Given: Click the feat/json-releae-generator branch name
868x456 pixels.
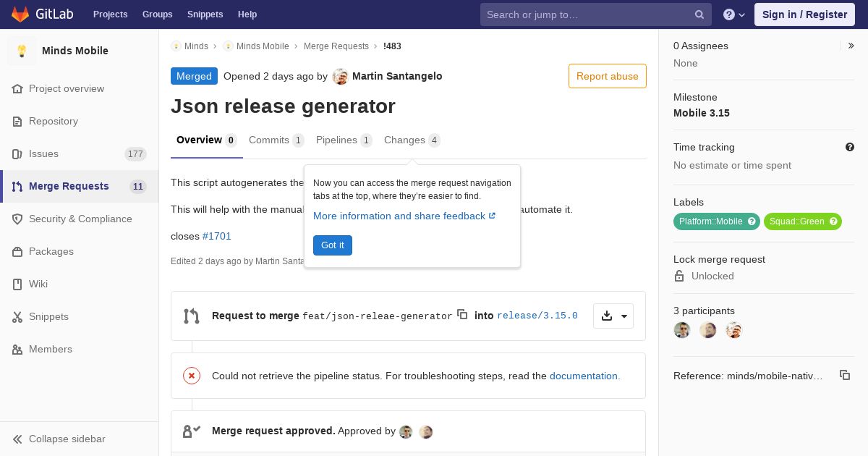Looking at the screenshot, I should pos(378,316).
